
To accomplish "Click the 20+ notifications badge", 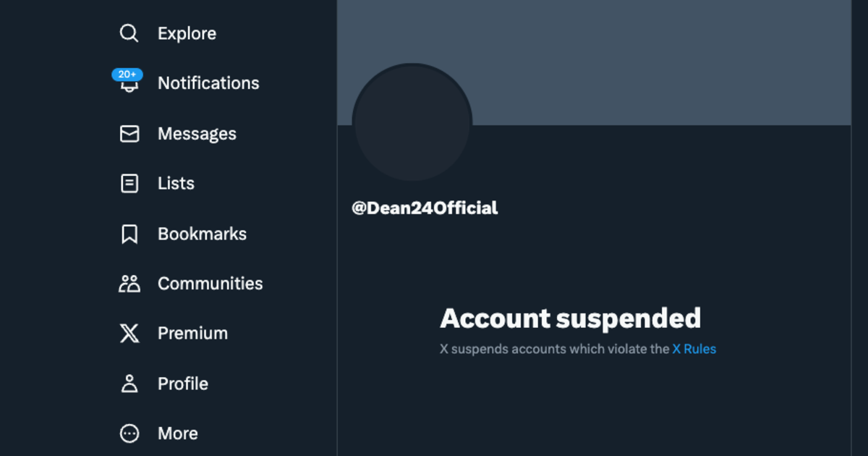I will click(x=127, y=74).
